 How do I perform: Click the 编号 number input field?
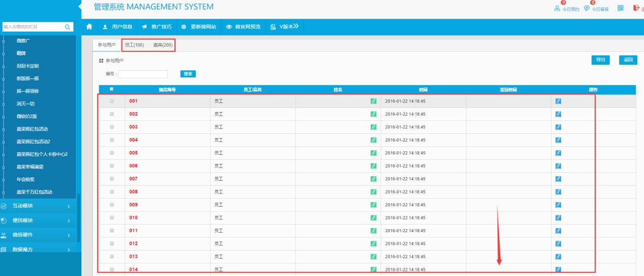(143, 74)
